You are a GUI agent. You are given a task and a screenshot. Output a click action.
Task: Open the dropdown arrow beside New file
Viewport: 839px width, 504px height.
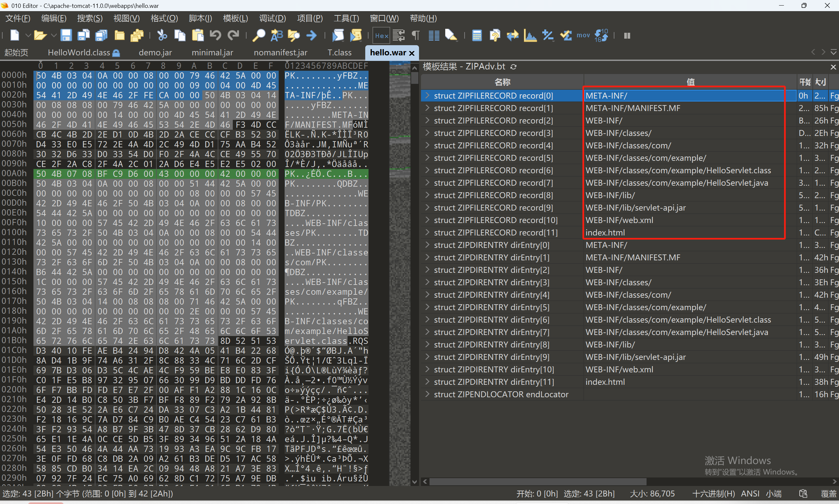28,35
